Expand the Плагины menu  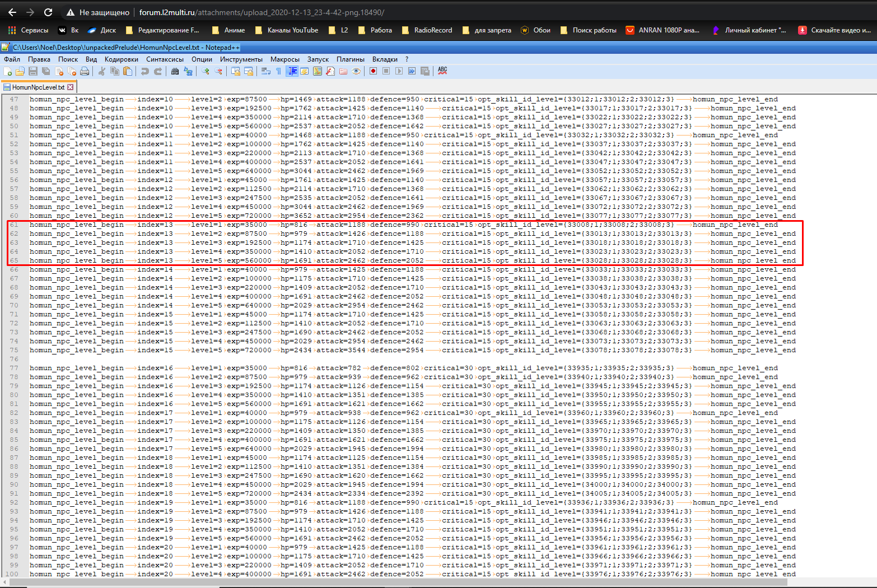click(x=351, y=59)
